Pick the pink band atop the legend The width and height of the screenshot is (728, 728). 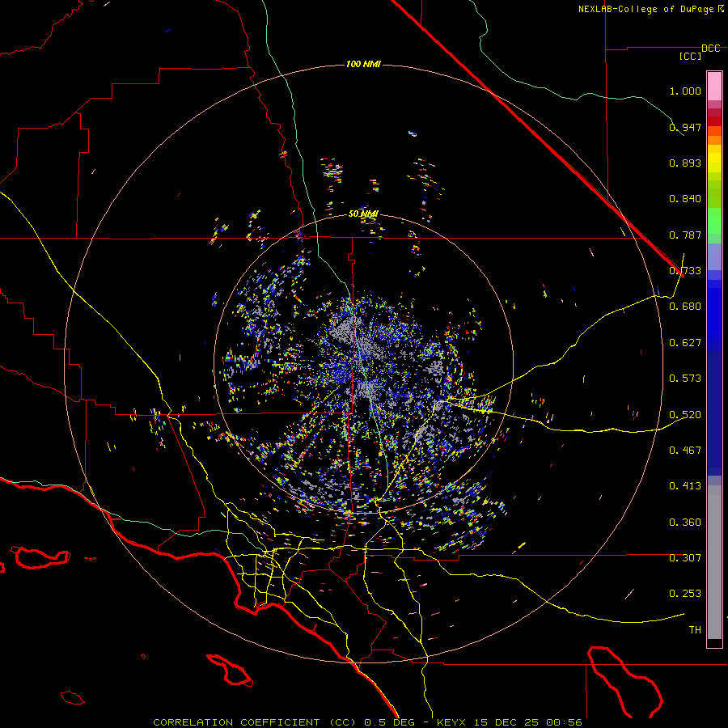pos(714,87)
